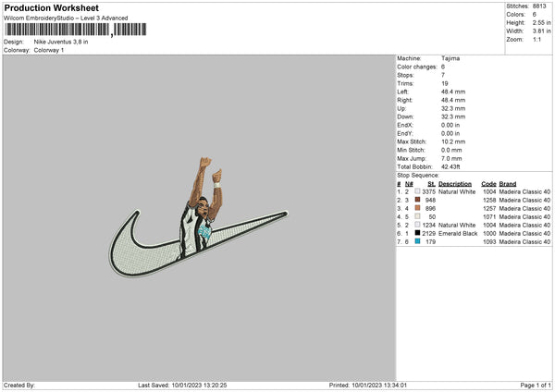555x392 pixels.
Task: Click the Max Stitch value 10.2 mm
Action: (x=453, y=141)
